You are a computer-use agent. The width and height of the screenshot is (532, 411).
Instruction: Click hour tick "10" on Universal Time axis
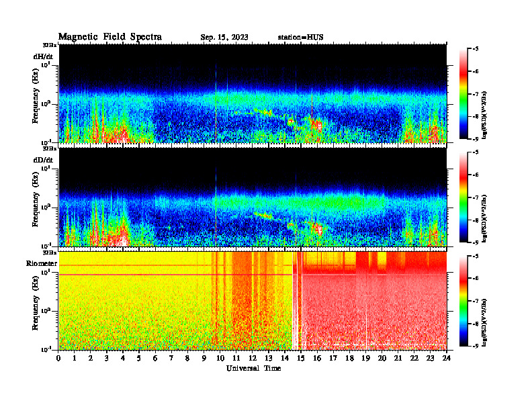click(220, 358)
